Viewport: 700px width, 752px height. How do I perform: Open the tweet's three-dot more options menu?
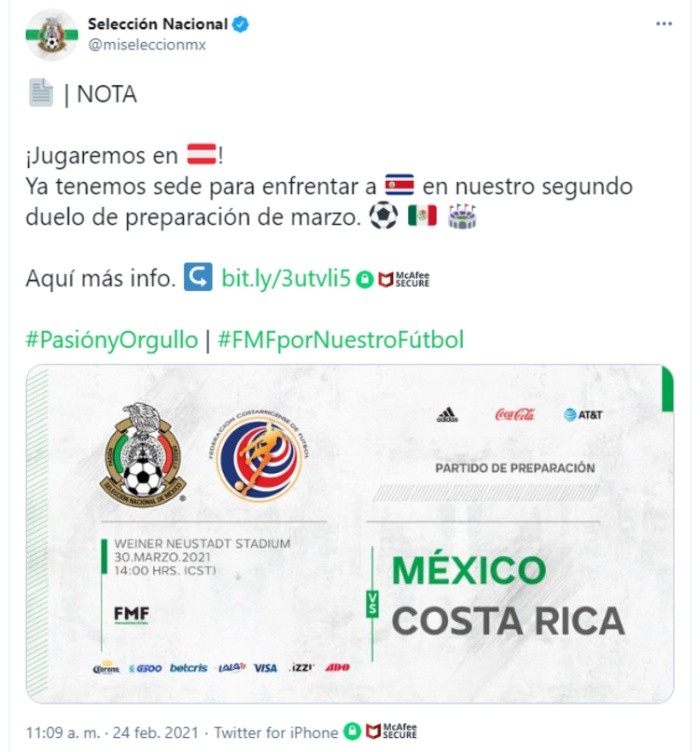click(664, 24)
